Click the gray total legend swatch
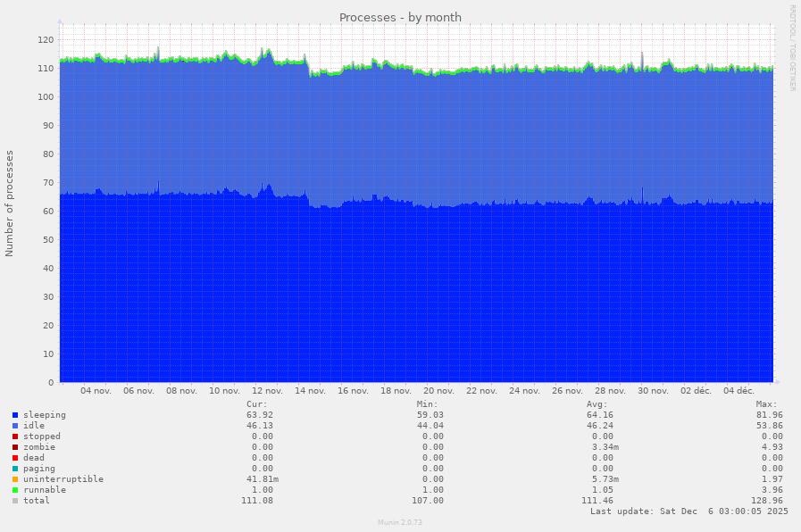 pos(15,501)
